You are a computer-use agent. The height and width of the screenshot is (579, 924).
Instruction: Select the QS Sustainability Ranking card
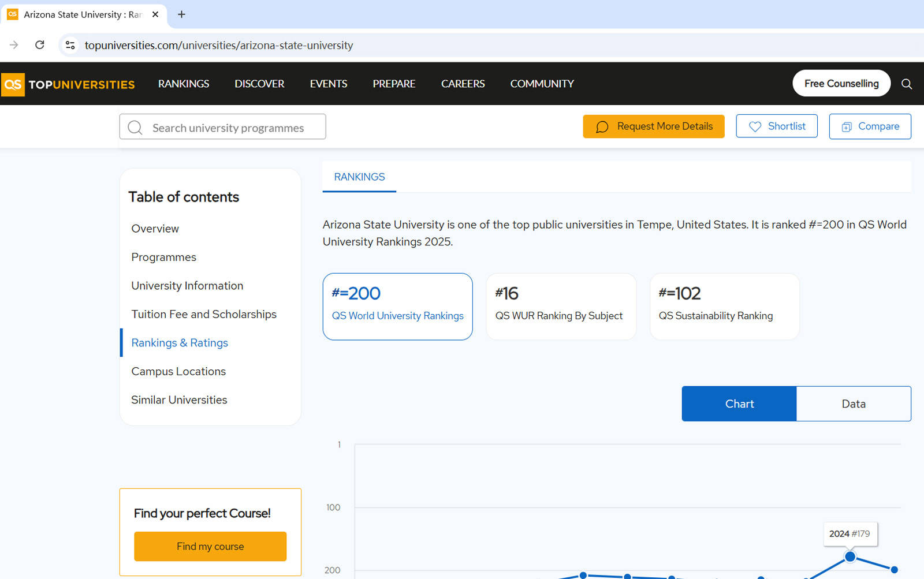coord(725,307)
